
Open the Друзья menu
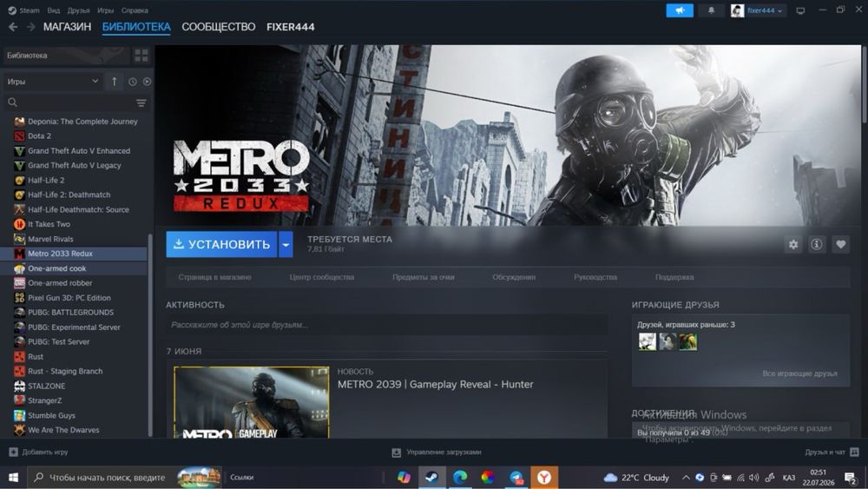pos(78,10)
